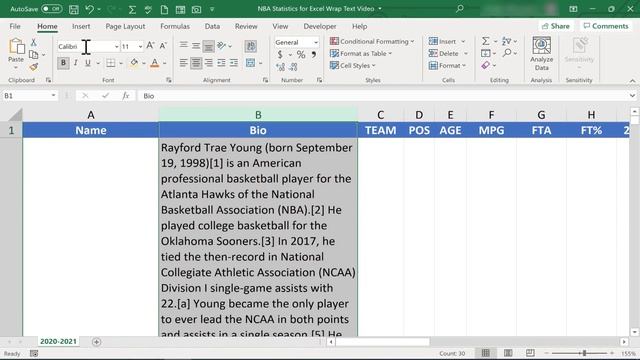640x360 pixels.
Task: Click the Decrease Indent icon
Action: click(221, 63)
